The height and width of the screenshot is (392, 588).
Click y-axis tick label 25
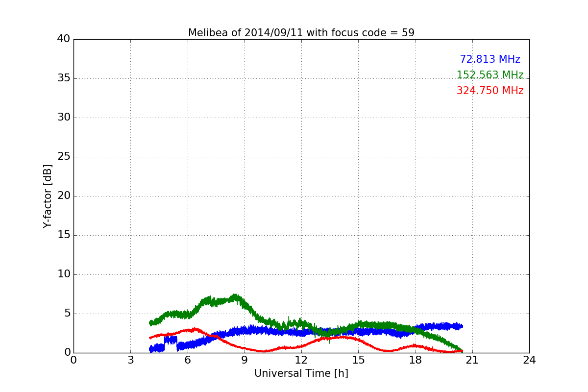pos(64,157)
